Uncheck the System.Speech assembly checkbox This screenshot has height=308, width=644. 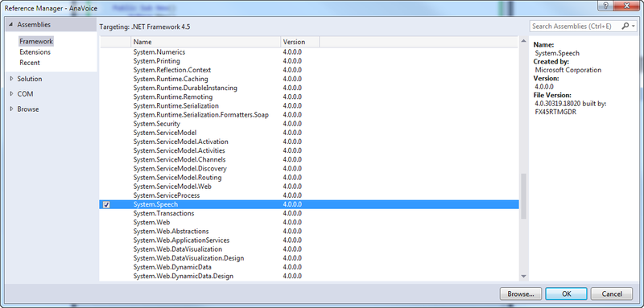click(x=106, y=204)
